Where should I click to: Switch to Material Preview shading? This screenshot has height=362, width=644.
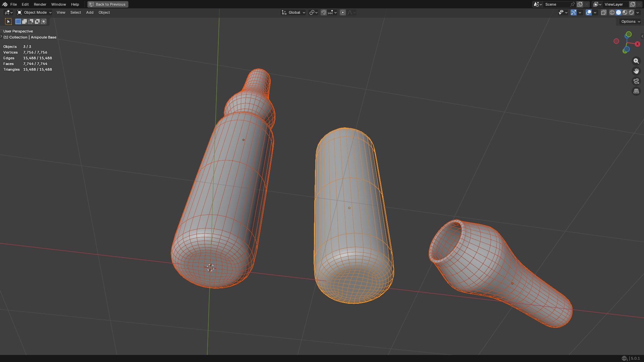coord(625,12)
